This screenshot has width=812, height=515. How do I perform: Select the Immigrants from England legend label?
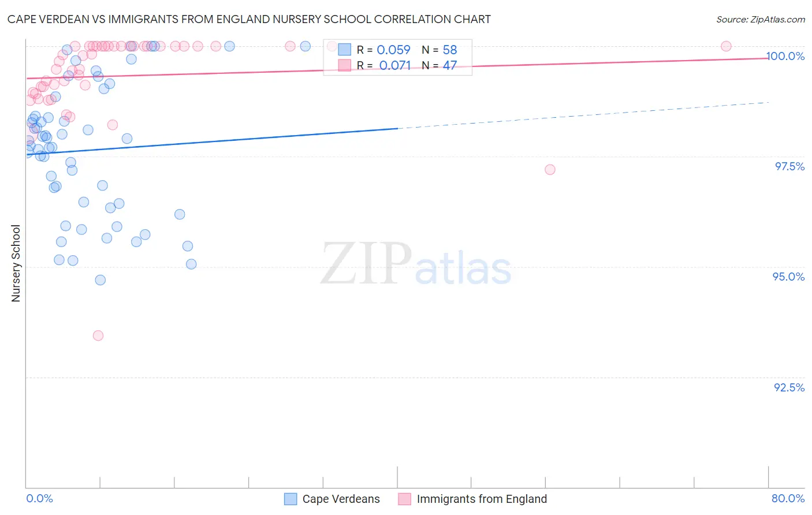pos(482,499)
